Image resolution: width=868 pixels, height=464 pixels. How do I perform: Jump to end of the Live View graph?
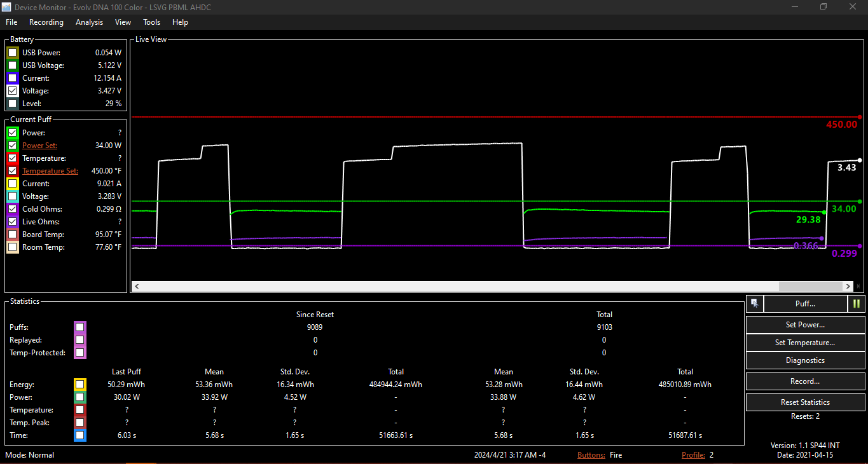859,287
